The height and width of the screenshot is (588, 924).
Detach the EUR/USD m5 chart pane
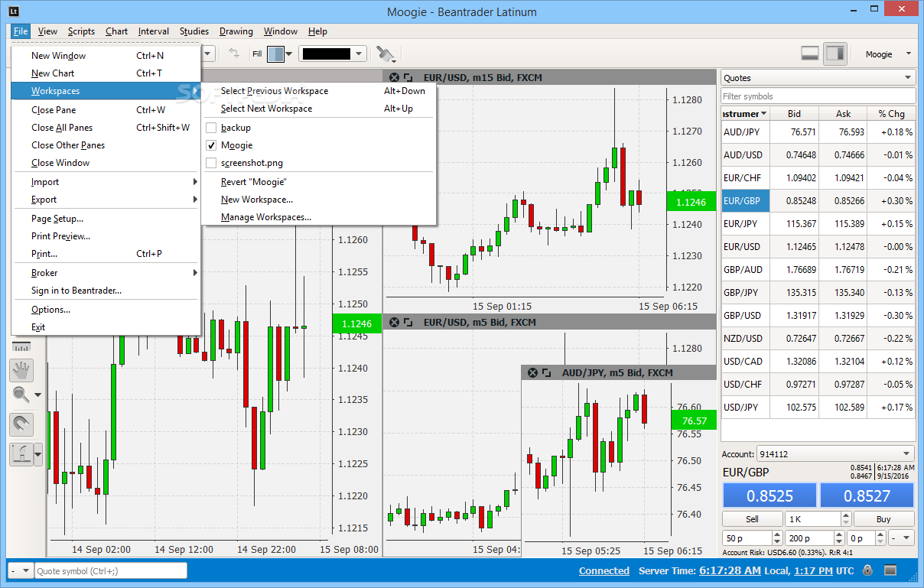408,323
